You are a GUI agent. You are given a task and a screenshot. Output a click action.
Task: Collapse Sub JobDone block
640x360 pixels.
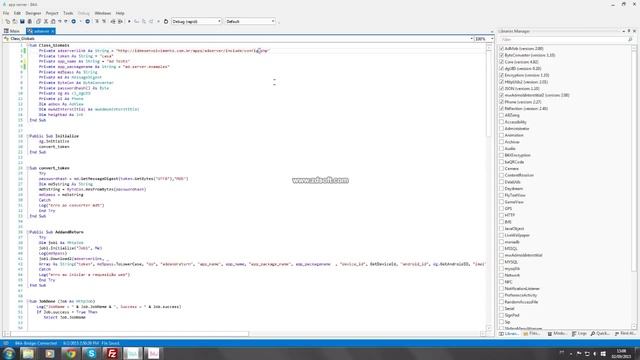click(x=28, y=302)
